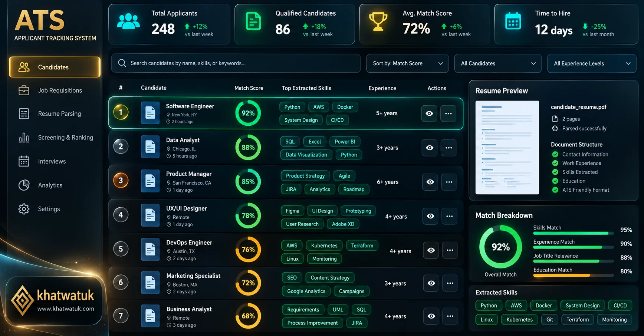
Task: Select the Kubernetes tag in DevOps Engineer row
Action: 324,246
